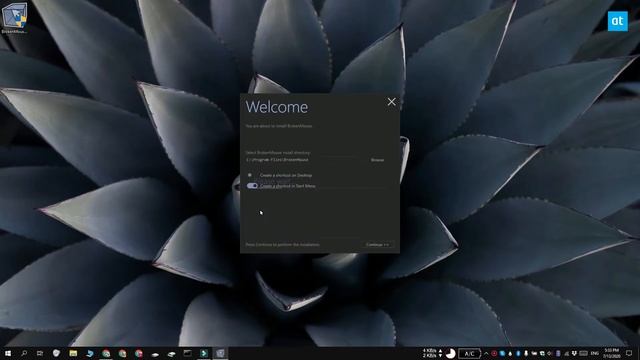The height and width of the screenshot is (360, 640).
Task: Open taskbar Search magnifier
Action: pos(24,353)
